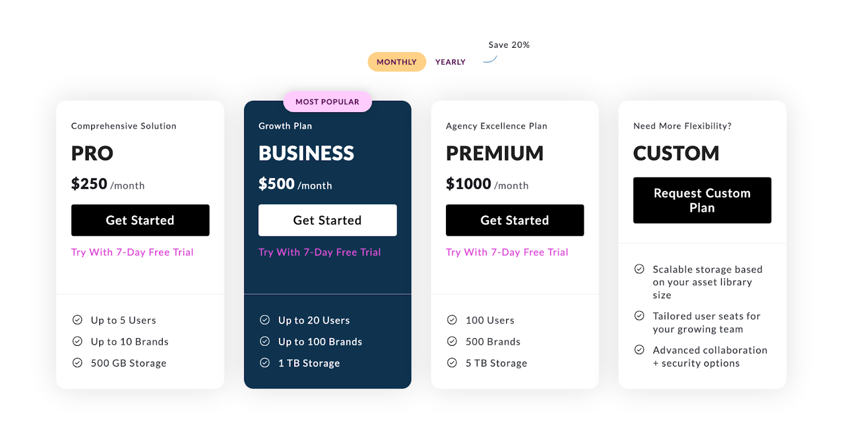Open the YEARLY pricing tab

click(450, 61)
